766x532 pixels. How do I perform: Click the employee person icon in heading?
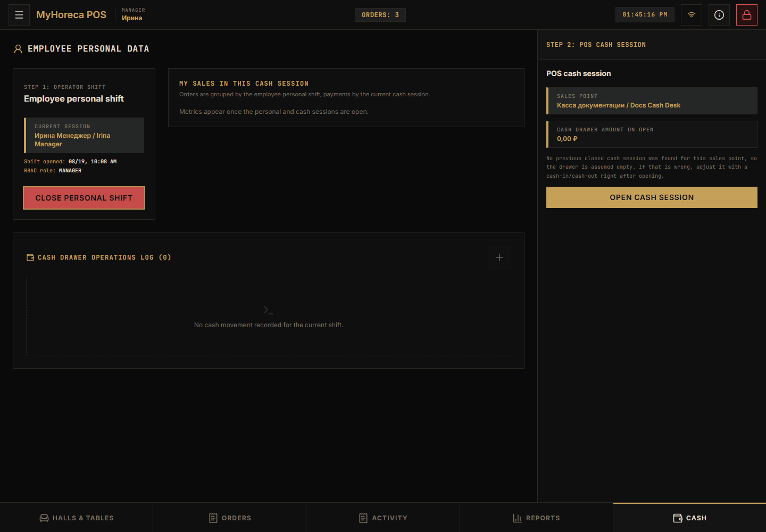pos(18,49)
